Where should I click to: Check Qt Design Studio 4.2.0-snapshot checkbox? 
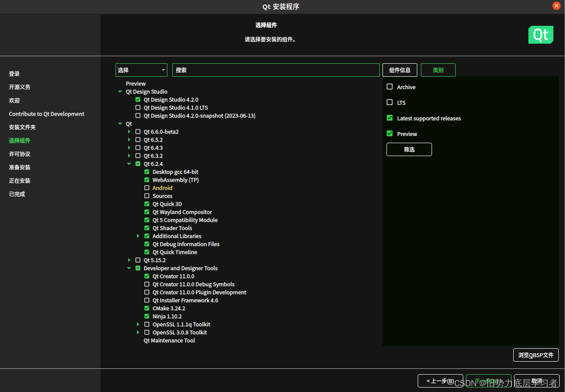pos(138,116)
